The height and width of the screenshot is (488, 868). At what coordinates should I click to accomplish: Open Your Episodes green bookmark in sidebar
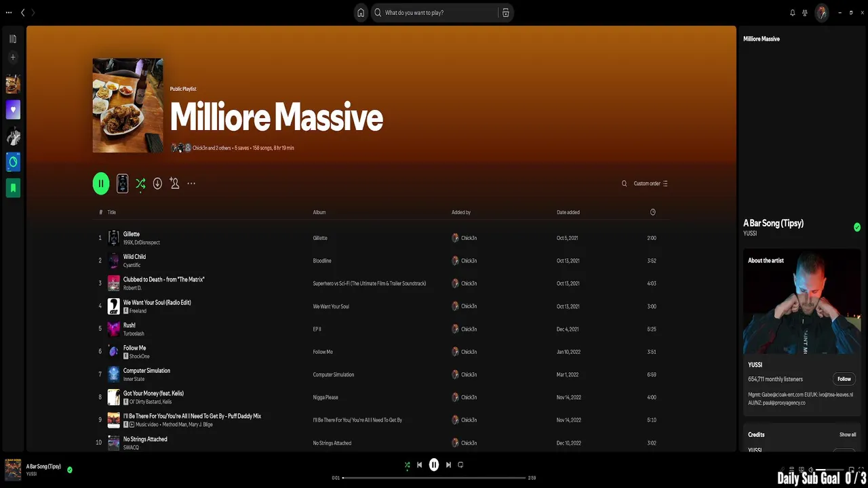13,187
